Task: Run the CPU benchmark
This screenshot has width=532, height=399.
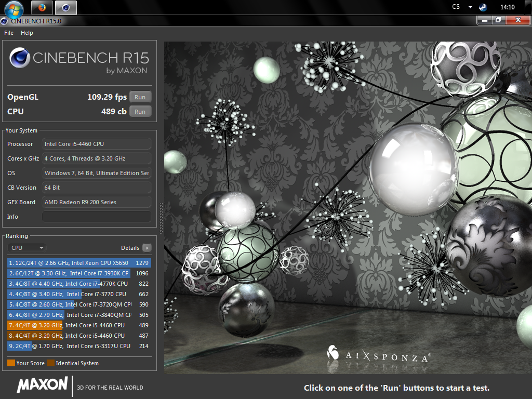Action: coord(140,112)
